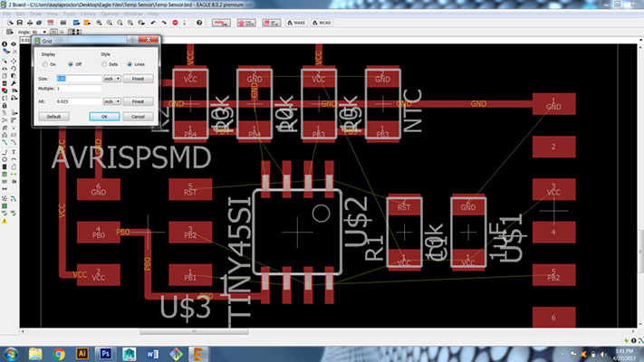
Task: Open Help with the question mark icon
Action: 199,23
